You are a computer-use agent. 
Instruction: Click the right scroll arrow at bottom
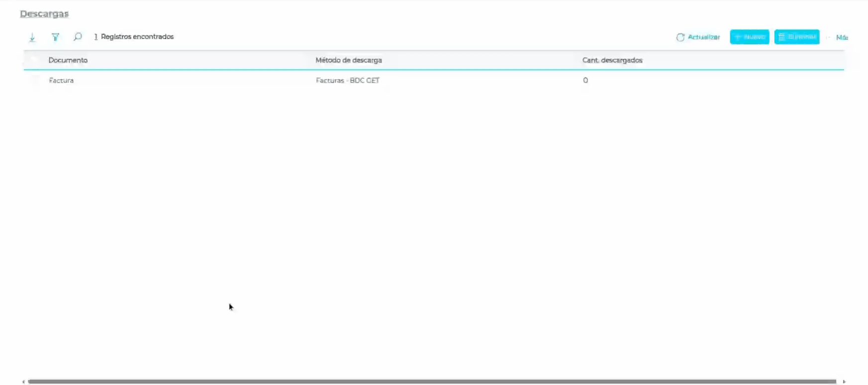(844, 382)
